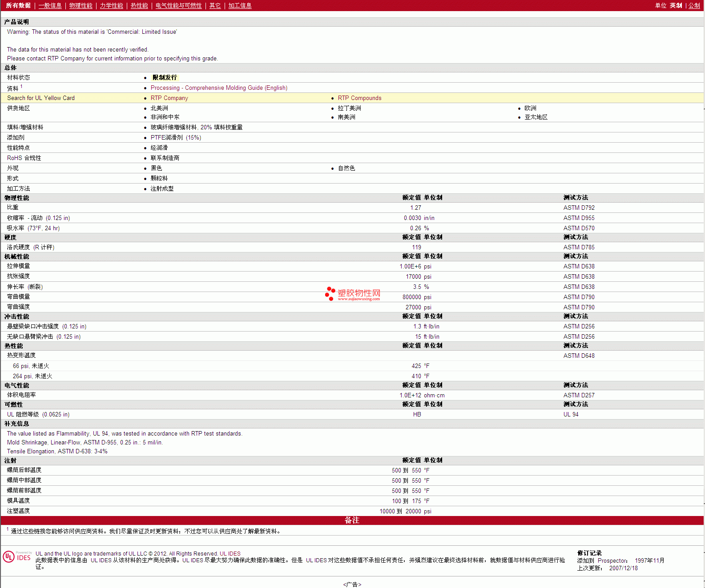705x588 pixels.
Task: Show the 加工信息 tab
Action: (240, 5)
